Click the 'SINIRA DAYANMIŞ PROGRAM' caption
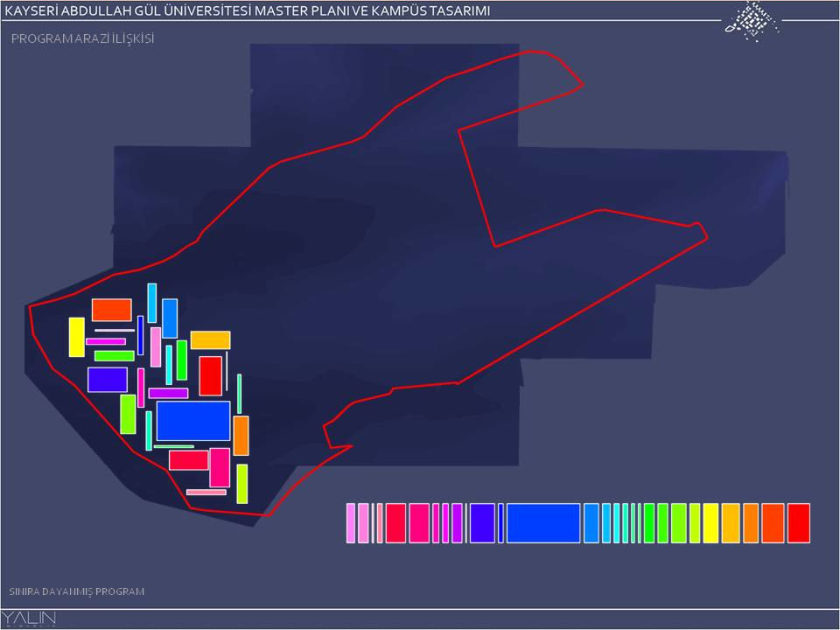 [x=76, y=591]
